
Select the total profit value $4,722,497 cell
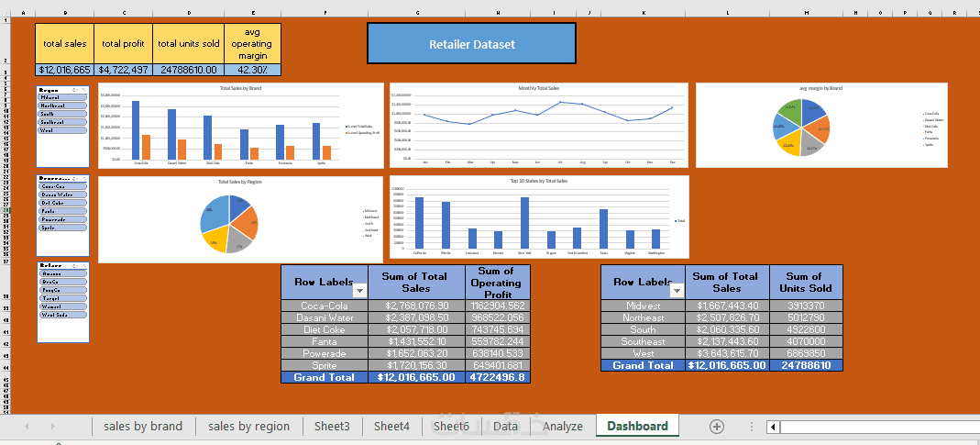click(x=124, y=70)
